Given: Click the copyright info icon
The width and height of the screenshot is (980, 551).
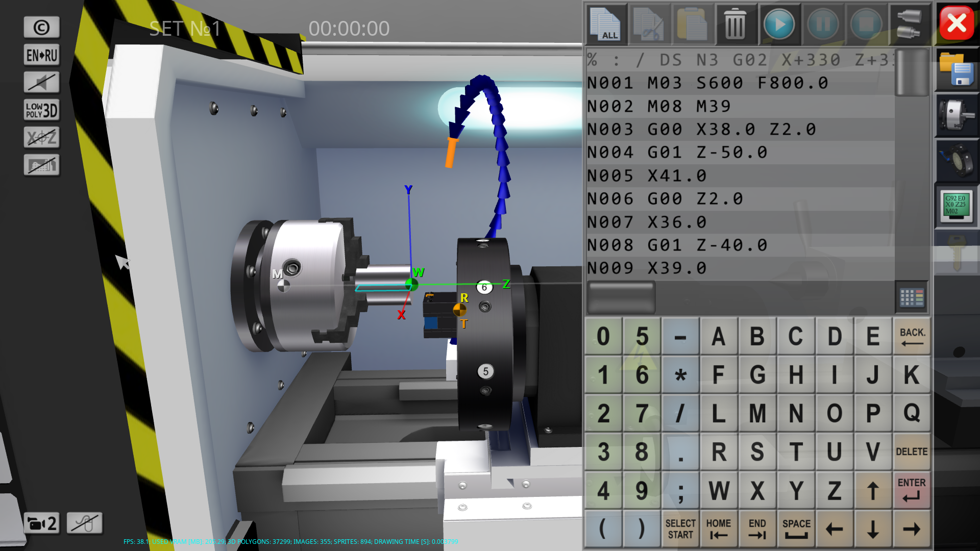Looking at the screenshot, I should click(41, 28).
